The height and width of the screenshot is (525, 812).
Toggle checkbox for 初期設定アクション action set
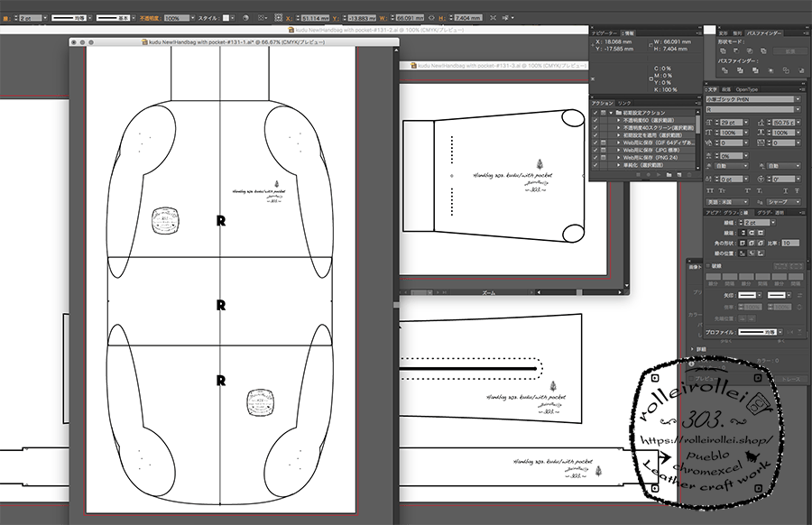point(595,112)
